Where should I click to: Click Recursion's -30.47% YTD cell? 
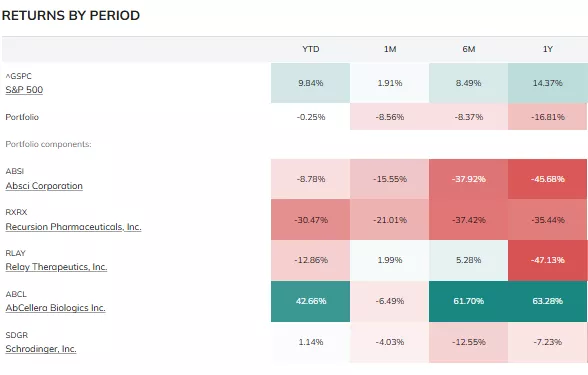pyautogui.click(x=310, y=220)
